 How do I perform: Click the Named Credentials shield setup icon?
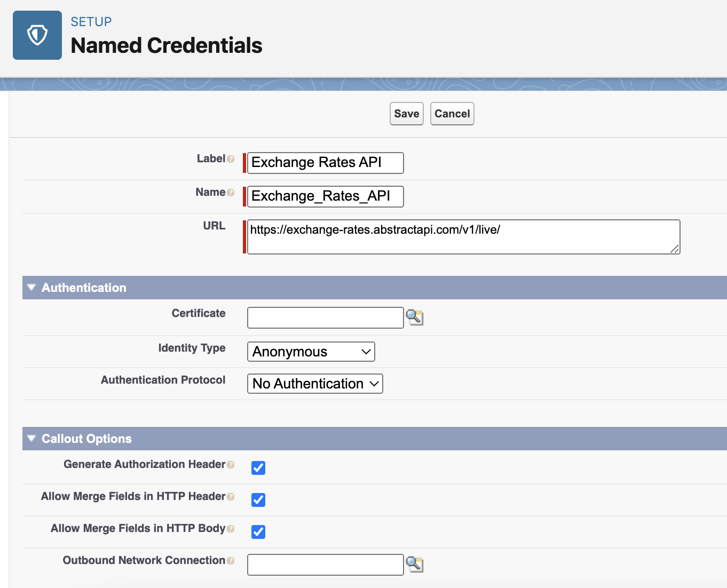[x=37, y=35]
